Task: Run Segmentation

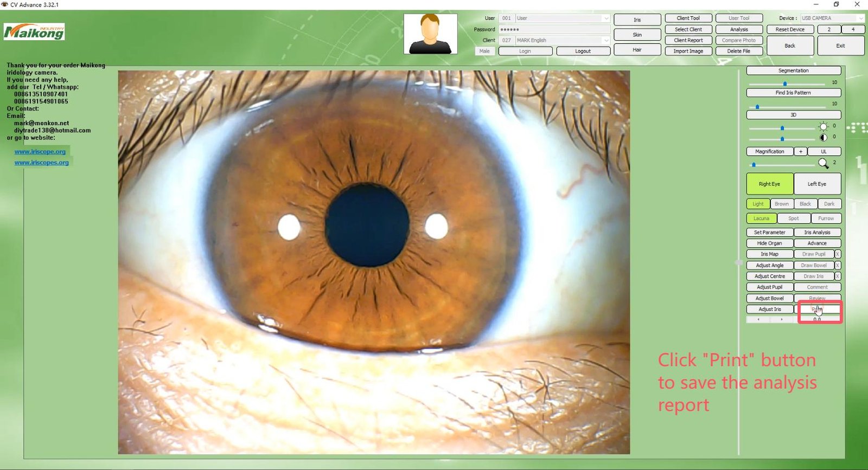Action: point(794,70)
